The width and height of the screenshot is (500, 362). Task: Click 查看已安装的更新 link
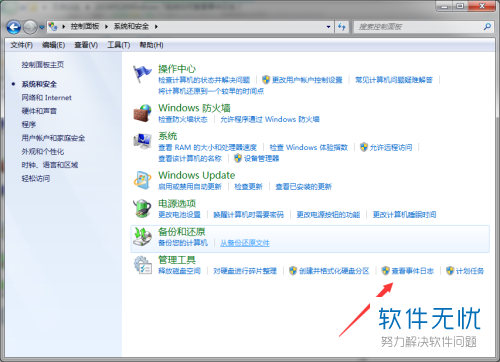(303, 187)
